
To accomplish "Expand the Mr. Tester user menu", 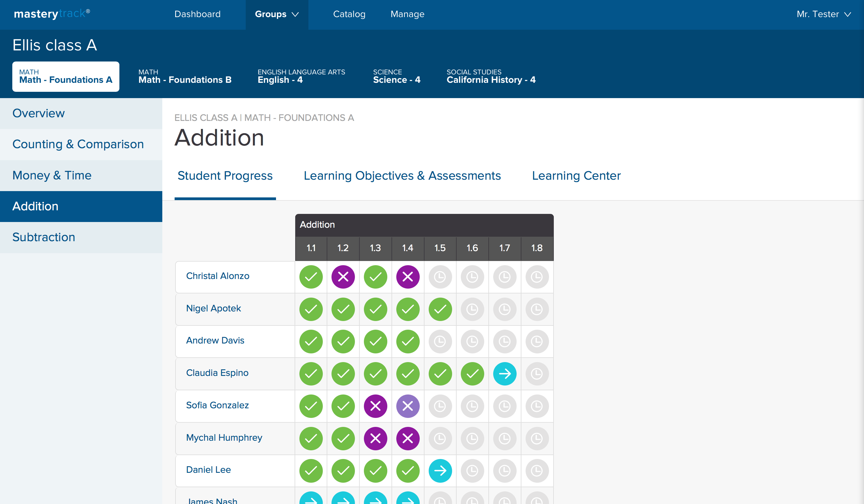I will coord(823,14).
